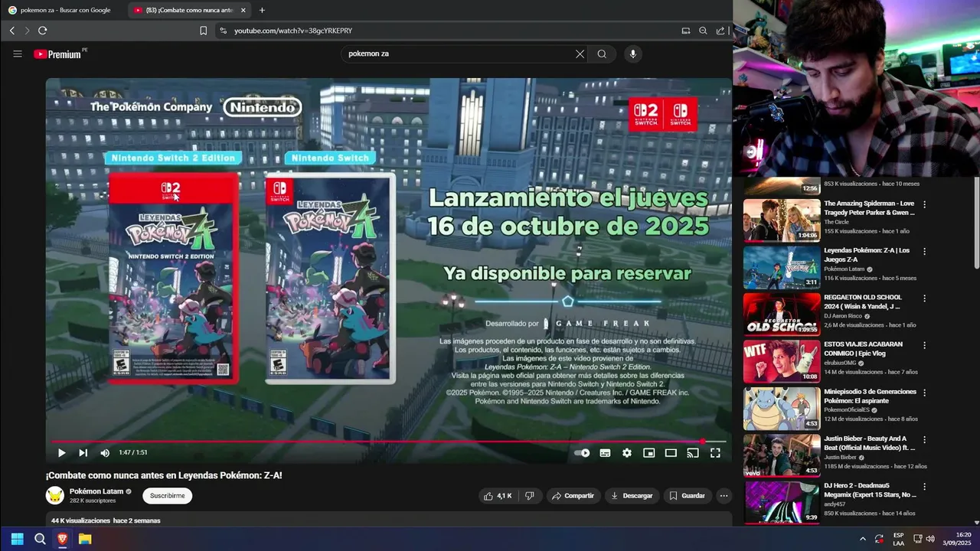This screenshot has height=551, width=980.
Task: Open Windows taskbar search
Action: click(40, 539)
